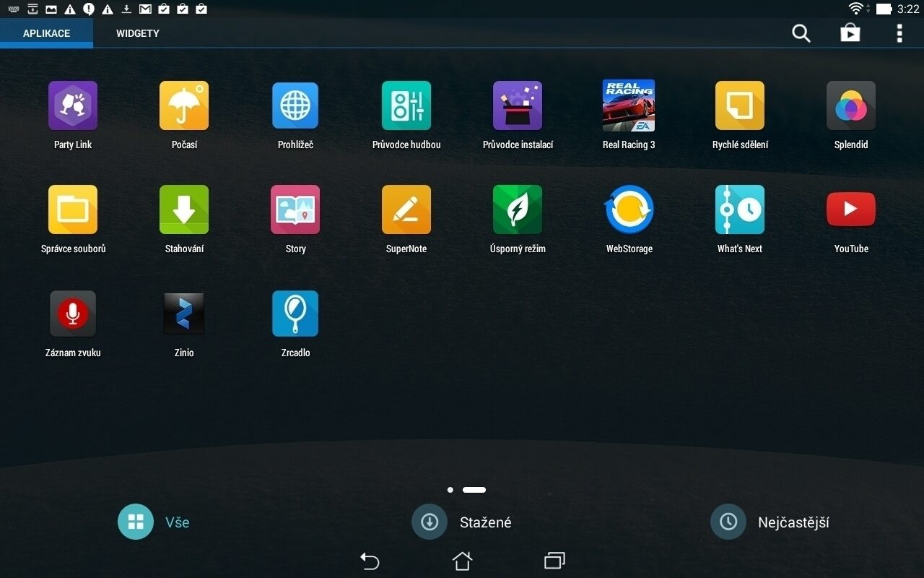Image resolution: width=924 pixels, height=578 pixels.
Task: Tap the Wi-Fi status icon
Action: pyautogui.click(x=857, y=9)
